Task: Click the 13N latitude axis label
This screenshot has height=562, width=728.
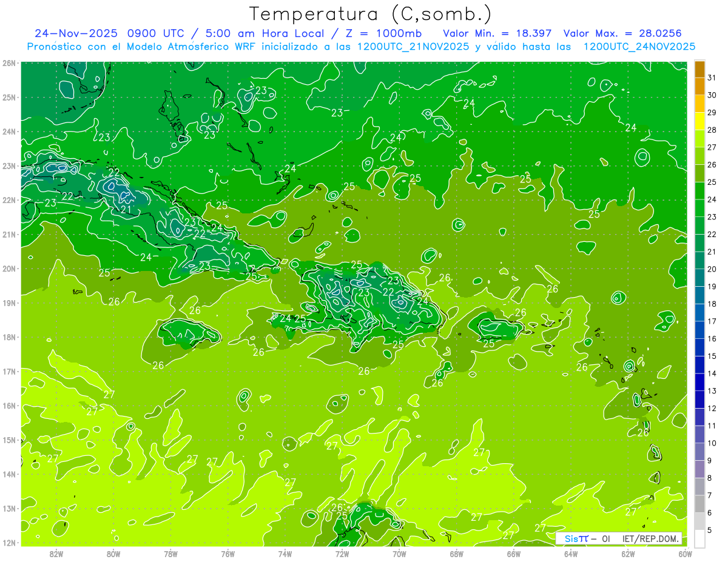Action: 9,508
